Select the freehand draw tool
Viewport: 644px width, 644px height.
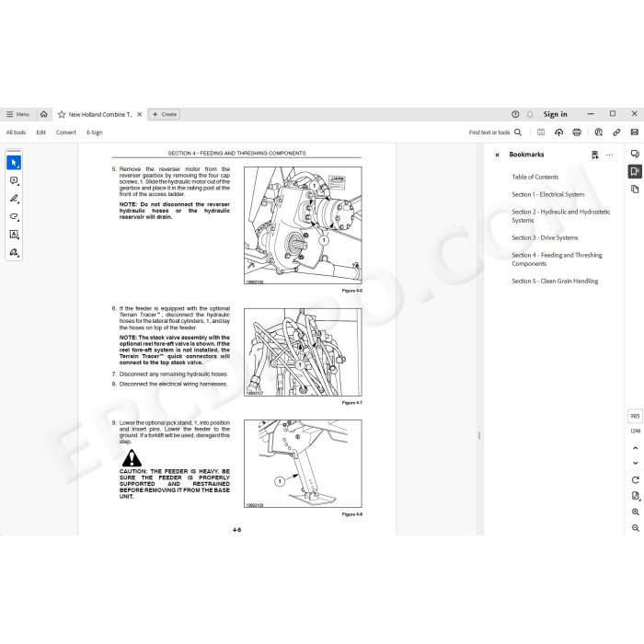click(14, 216)
